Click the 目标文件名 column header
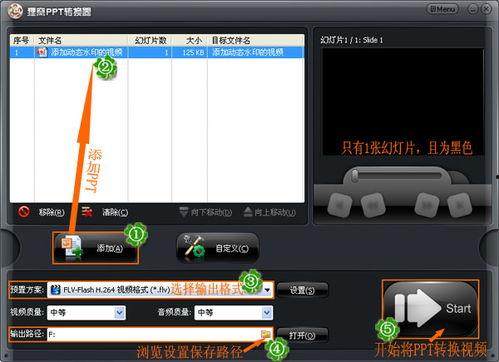 tap(256, 40)
